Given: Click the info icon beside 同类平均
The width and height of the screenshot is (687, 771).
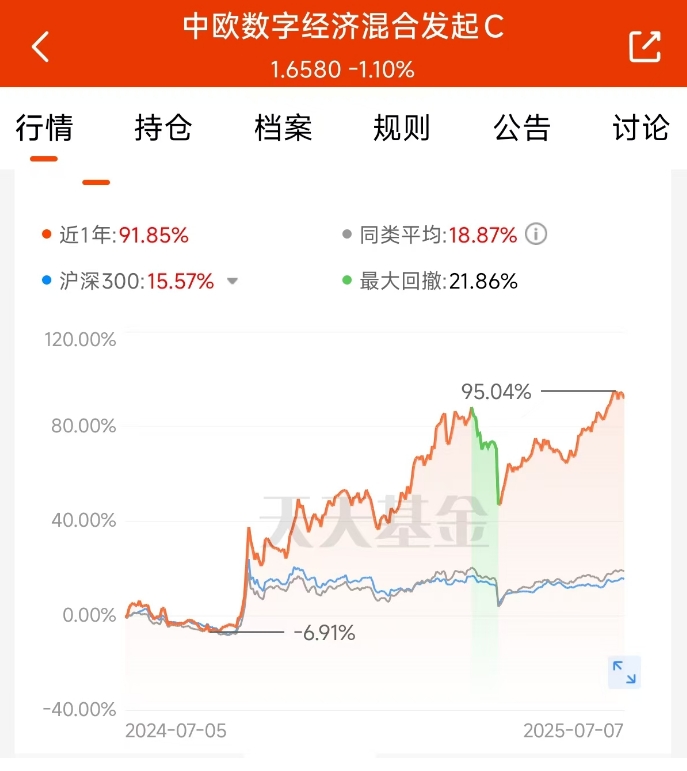Looking at the screenshot, I should [x=536, y=234].
